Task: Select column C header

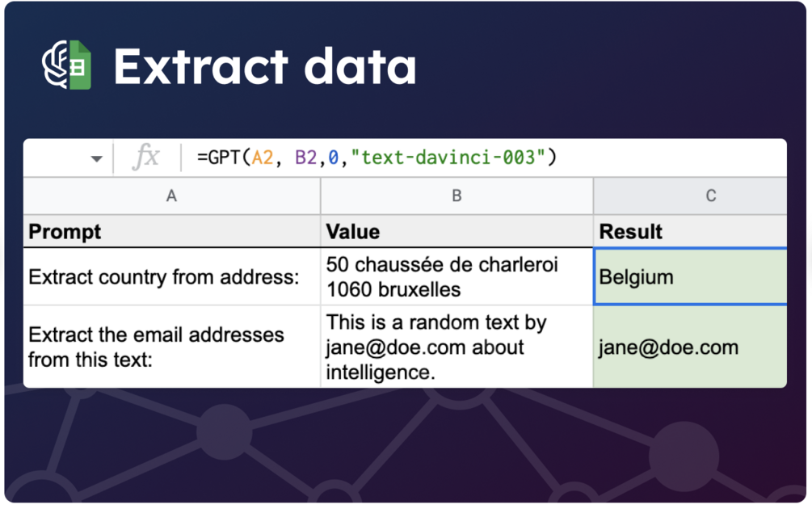Action: [x=709, y=196]
